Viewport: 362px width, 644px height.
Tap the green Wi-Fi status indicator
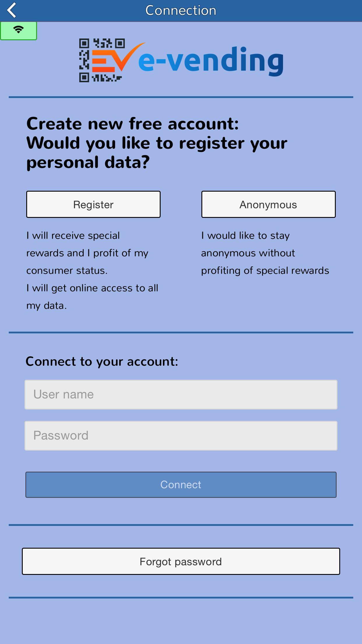[18, 31]
